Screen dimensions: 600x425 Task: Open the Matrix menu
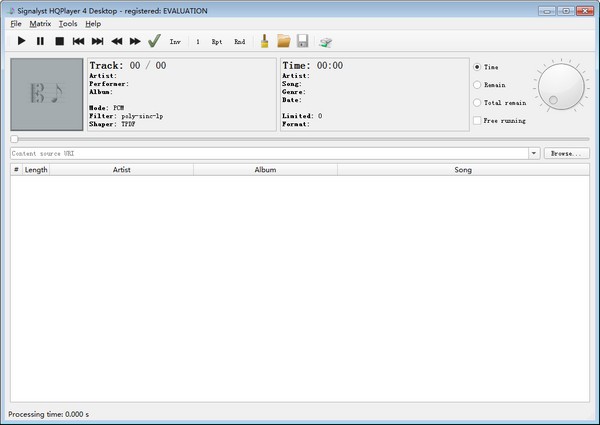[40, 23]
